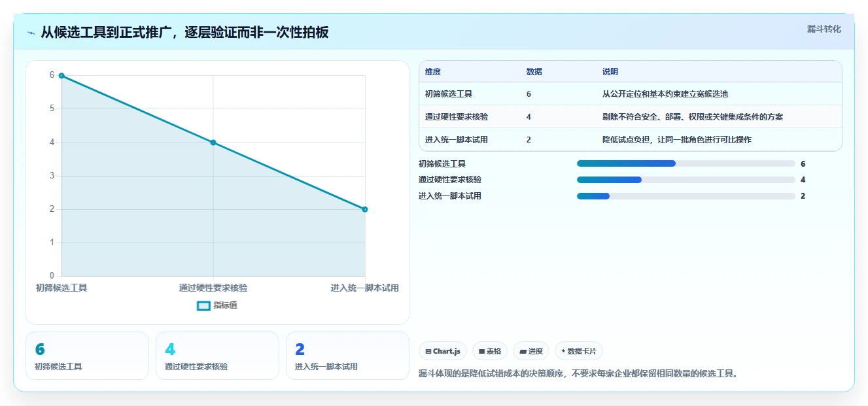
Task: Select the 表格 chip
Action: coord(490,351)
